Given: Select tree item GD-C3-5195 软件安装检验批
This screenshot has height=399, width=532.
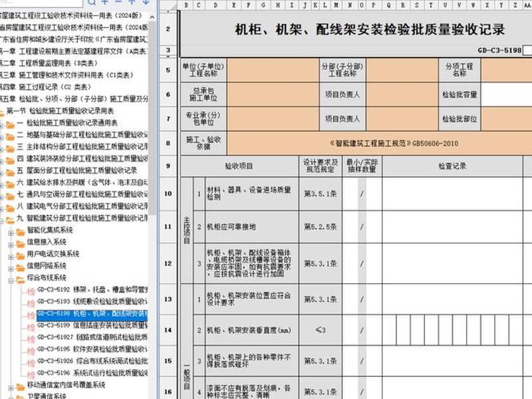Looking at the screenshot, I should tap(92, 348).
